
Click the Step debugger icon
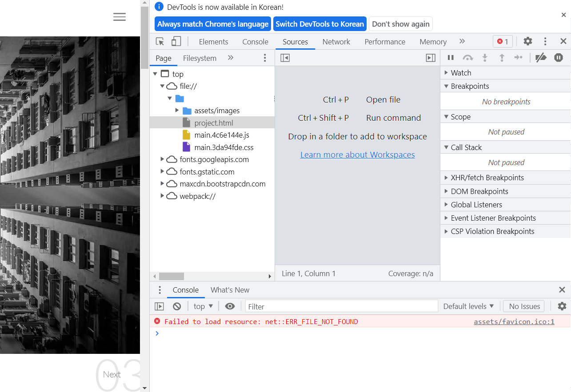pyautogui.click(x=518, y=57)
